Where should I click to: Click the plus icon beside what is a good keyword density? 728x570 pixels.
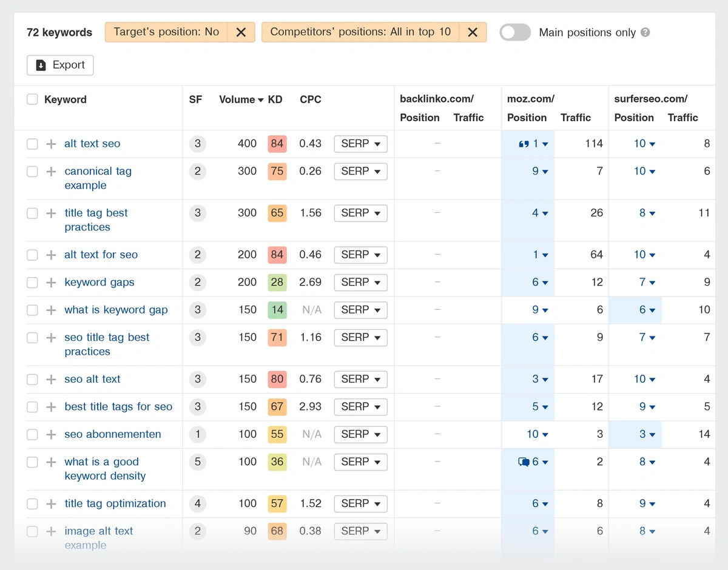[x=51, y=462]
